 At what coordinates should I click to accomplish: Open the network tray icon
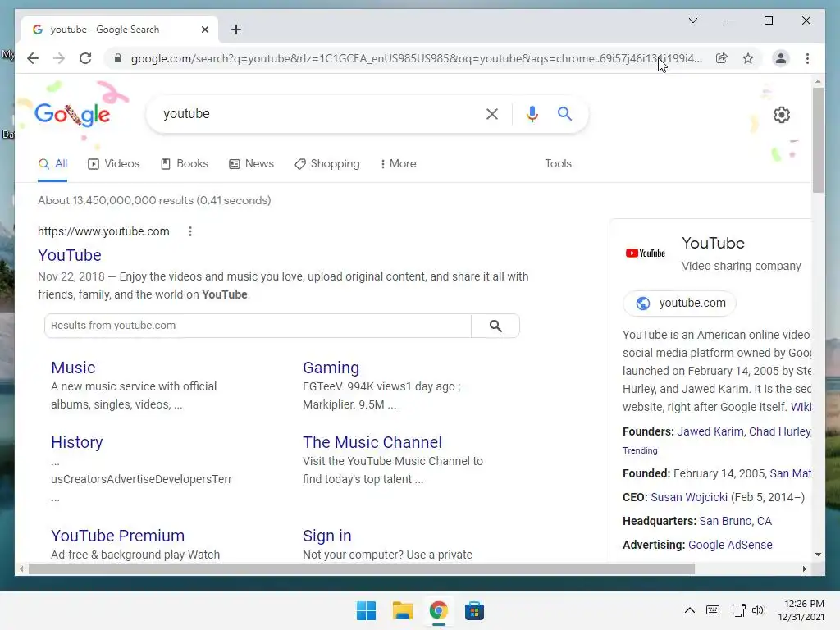[x=739, y=610]
